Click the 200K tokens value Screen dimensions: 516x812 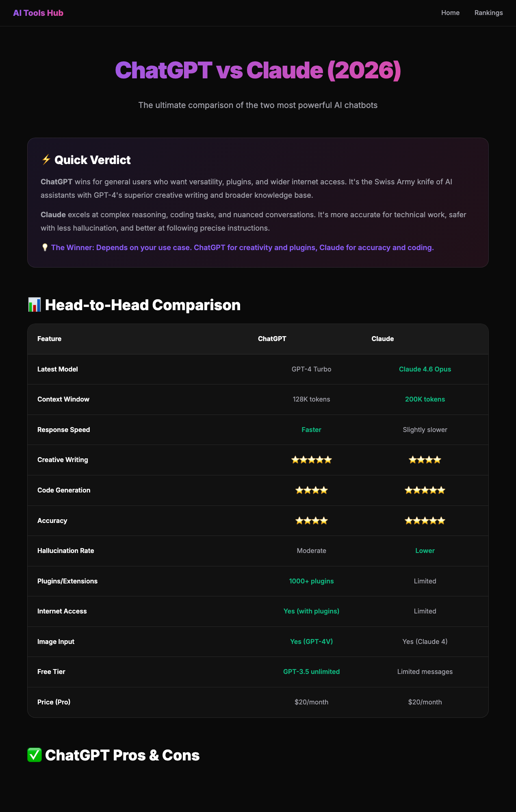click(x=425, y=399)
